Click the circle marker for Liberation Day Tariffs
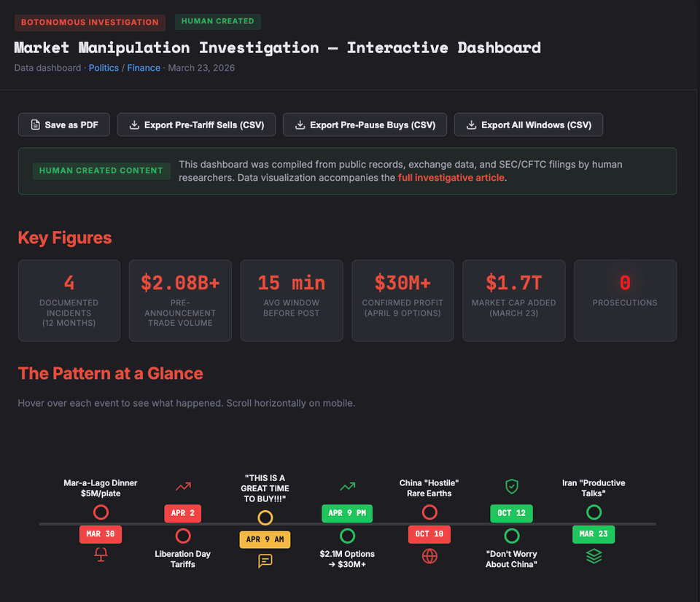The width and height of the screenshot is (700, 602). tap(183, 536)
